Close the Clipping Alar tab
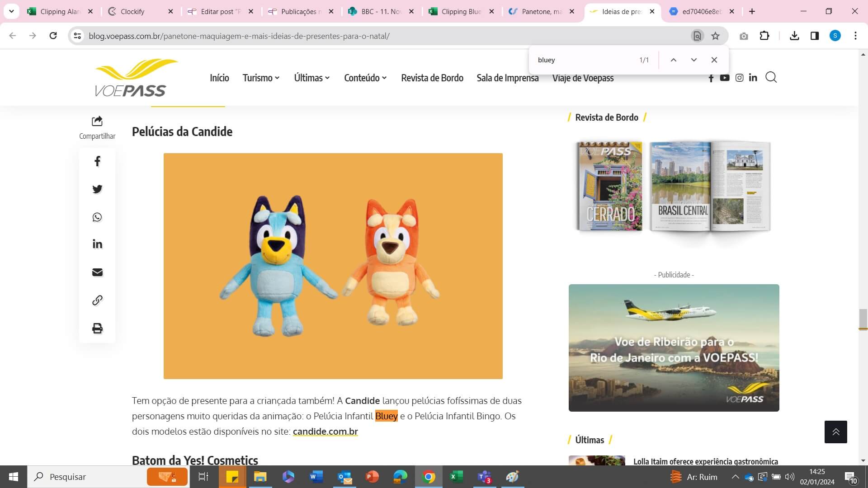Image resolution: width=868 pixels, height=488 pixels. (90, 12)
